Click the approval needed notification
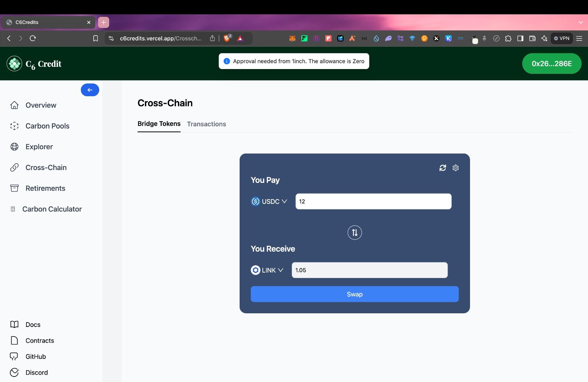588x382 pixels. coord(294,61)
